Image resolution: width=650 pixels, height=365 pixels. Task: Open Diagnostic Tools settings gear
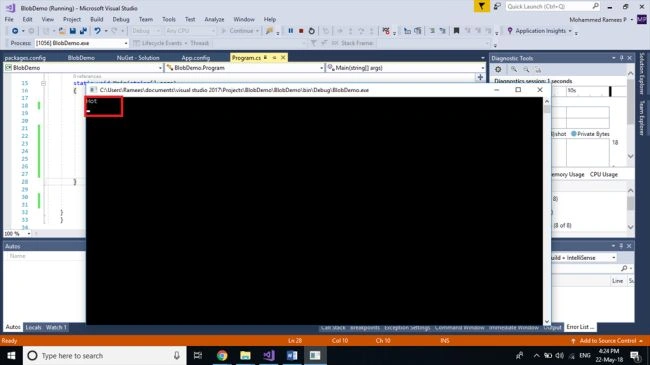click(498, 70)
